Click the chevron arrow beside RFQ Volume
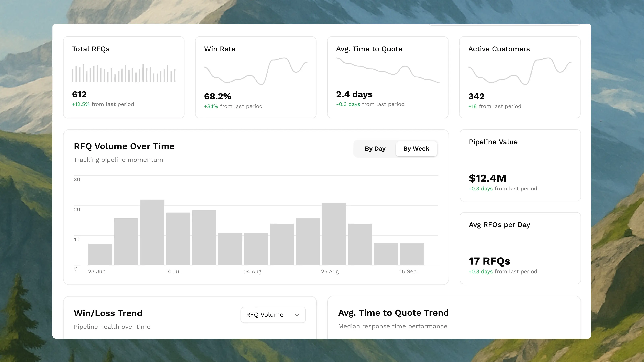644x362 pixels. pyautogui.click(x=297, y=315)
